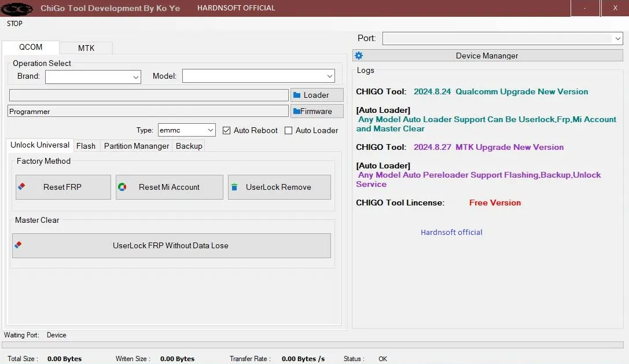Screen dimensions: 629x364
Task: Click the Programmer firmware input field
Action: click(x=148, y=111)
